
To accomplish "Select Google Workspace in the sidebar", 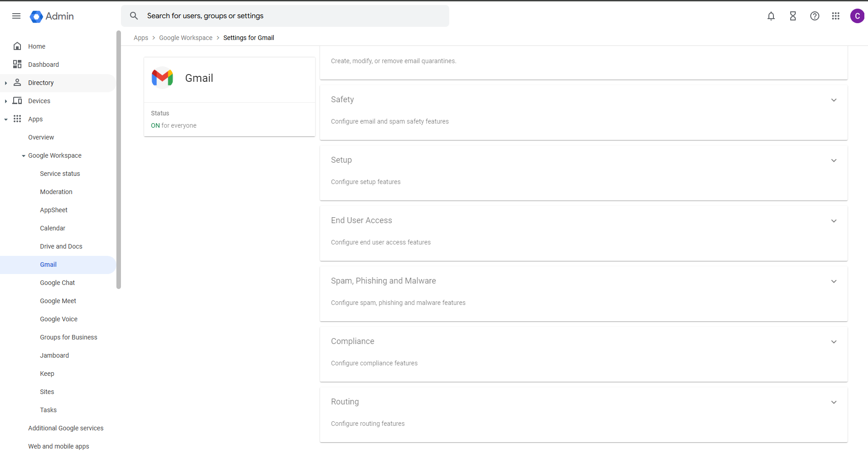I will coord(55,155).
